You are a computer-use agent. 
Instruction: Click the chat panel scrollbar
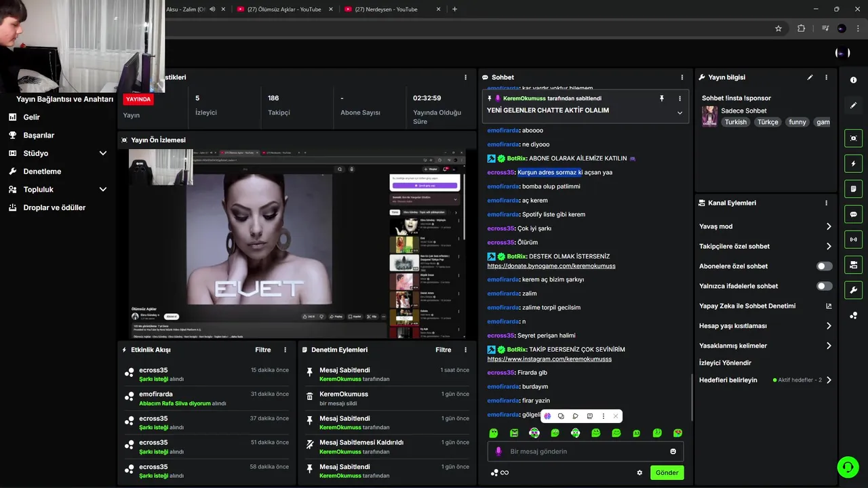691,396
